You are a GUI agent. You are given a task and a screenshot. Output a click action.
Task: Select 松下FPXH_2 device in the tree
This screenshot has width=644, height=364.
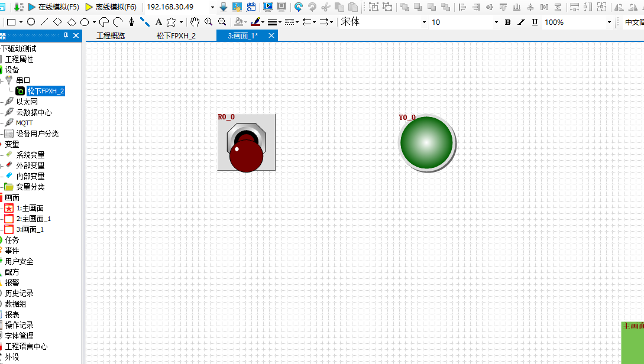(x=46, y=91)
